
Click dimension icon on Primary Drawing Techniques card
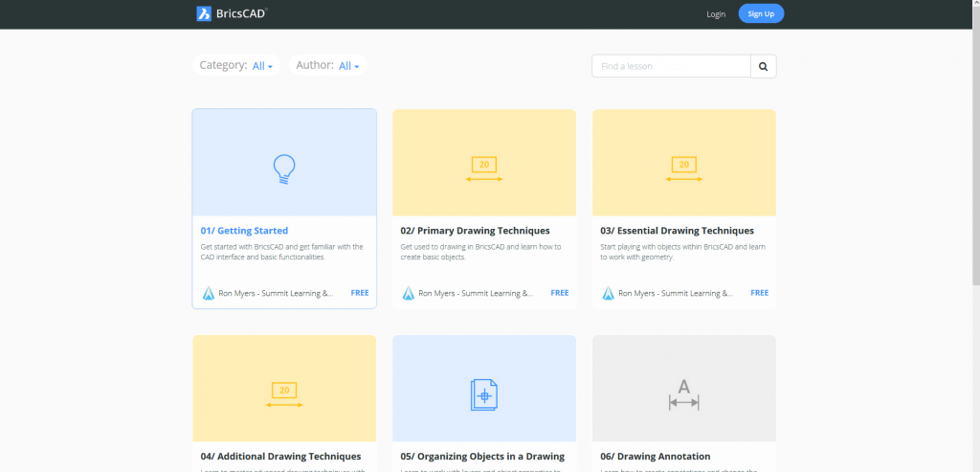tap(484, 169)
